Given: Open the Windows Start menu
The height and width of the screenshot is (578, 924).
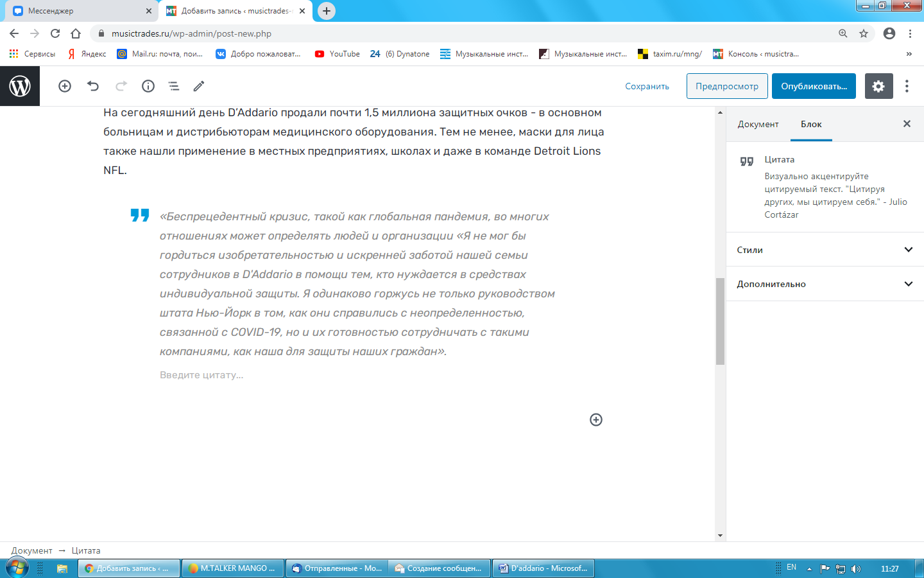Looking at the screenshot, I should click(17, 568).
